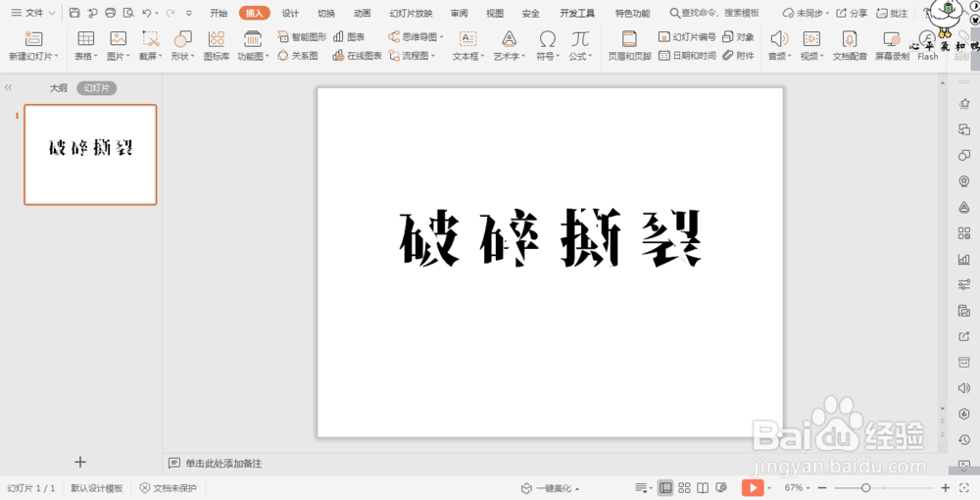Viewport: 980px width, 500px height.
Task: Click the command search field
Action: pos(714,13)
